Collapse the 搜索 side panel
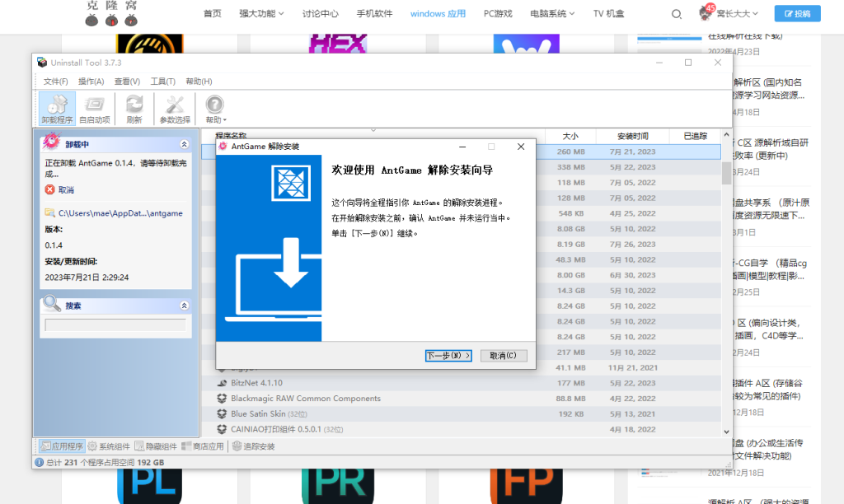This screenshot has width=844, height=504. 184,306
